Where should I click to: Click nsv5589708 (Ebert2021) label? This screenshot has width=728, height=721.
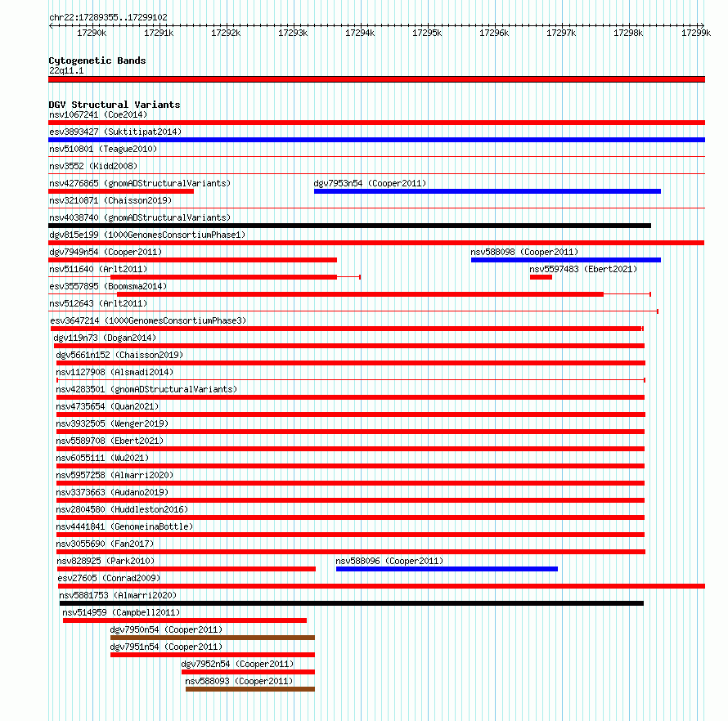(110, 441)
